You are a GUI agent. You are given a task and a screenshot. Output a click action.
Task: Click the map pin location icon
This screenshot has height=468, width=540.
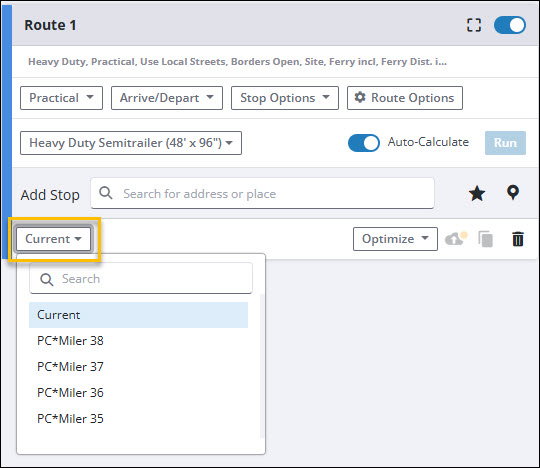(513, 193)
